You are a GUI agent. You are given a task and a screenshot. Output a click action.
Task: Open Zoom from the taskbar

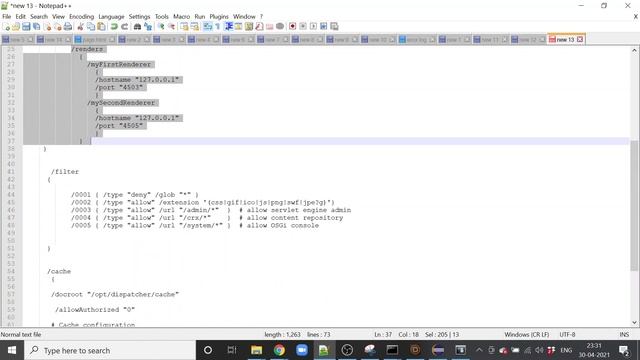pyautogui.click(x=302, y=350)
